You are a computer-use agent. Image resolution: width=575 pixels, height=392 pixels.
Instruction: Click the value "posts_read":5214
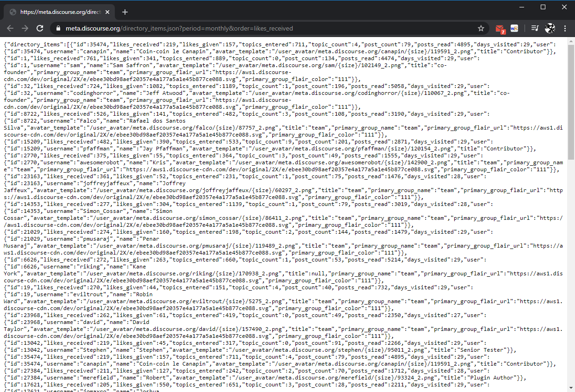pyautogui.click(x=373, y=259)
